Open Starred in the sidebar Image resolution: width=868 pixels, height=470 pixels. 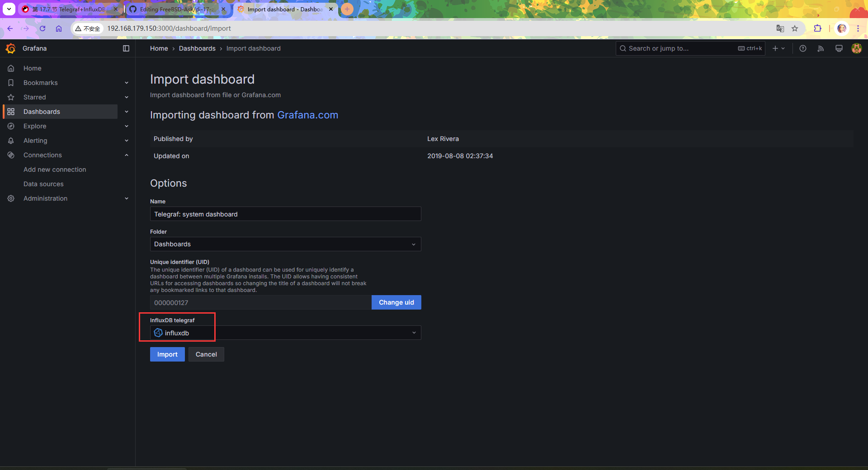pyautogui.click(x=35, y=97)
